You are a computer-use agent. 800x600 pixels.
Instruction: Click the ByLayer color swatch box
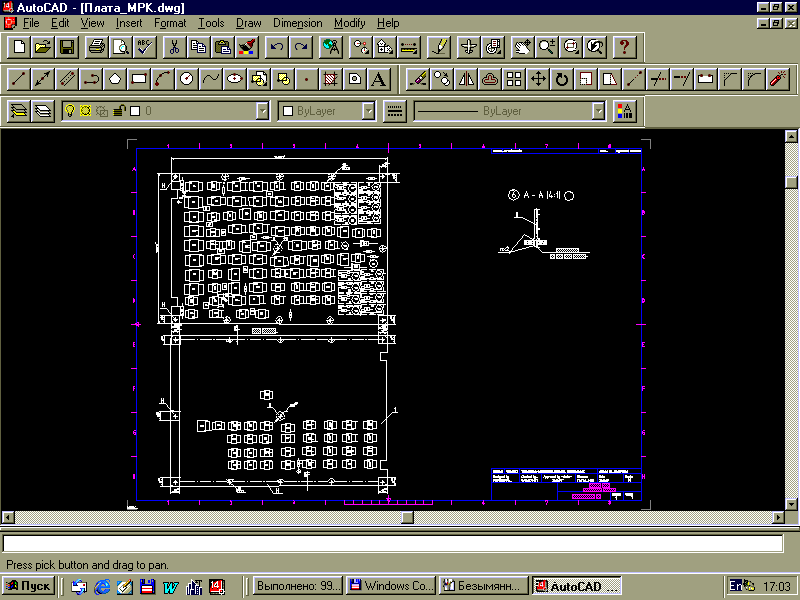(x=288, y=111)
